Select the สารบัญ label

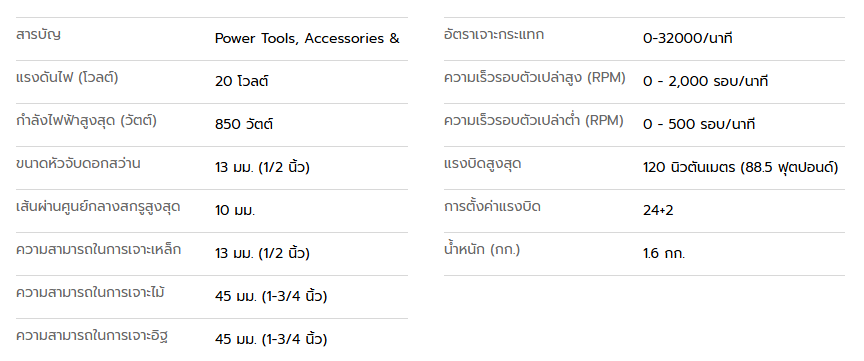click(38, 35)
